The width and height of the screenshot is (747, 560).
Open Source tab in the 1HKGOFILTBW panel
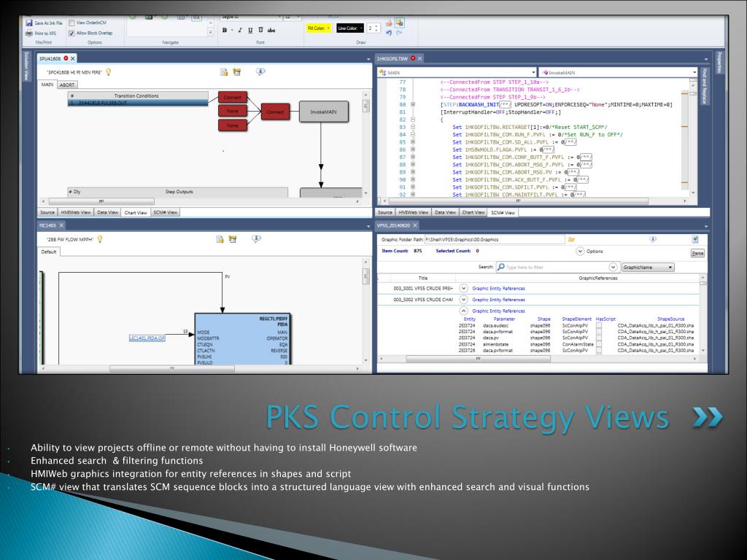385,212
